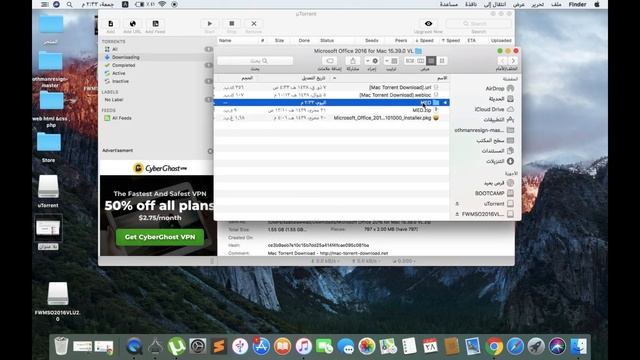Click the Spotlight magnifier in menu bar

[x=69, y=4]
